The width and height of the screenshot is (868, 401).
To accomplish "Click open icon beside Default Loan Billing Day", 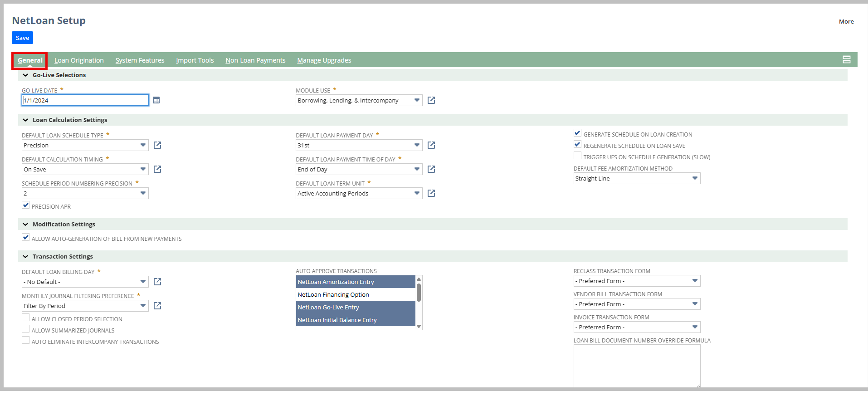I will click(x=157, y=282).
